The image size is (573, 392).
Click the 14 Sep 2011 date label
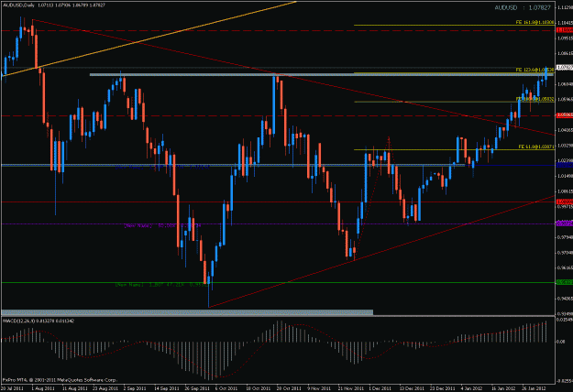tap(167, 388)
